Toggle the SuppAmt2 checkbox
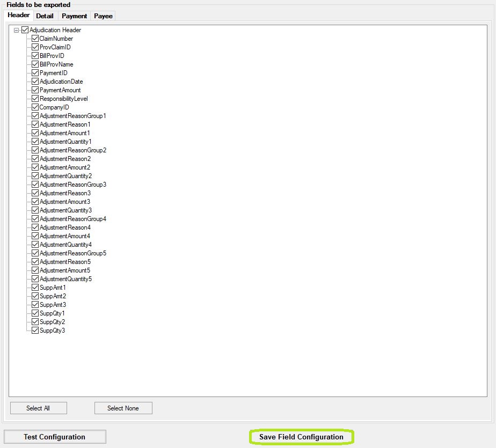 pyautogui.click(x=35, y=296)
